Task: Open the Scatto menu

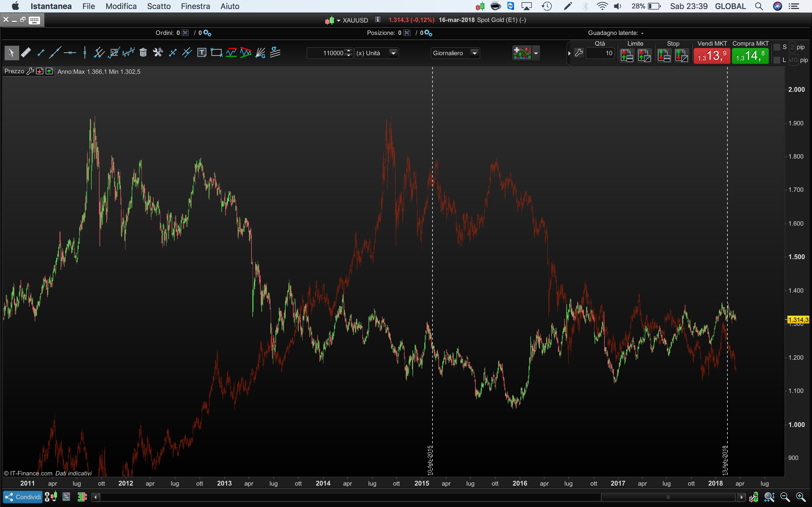Action: 159,6
